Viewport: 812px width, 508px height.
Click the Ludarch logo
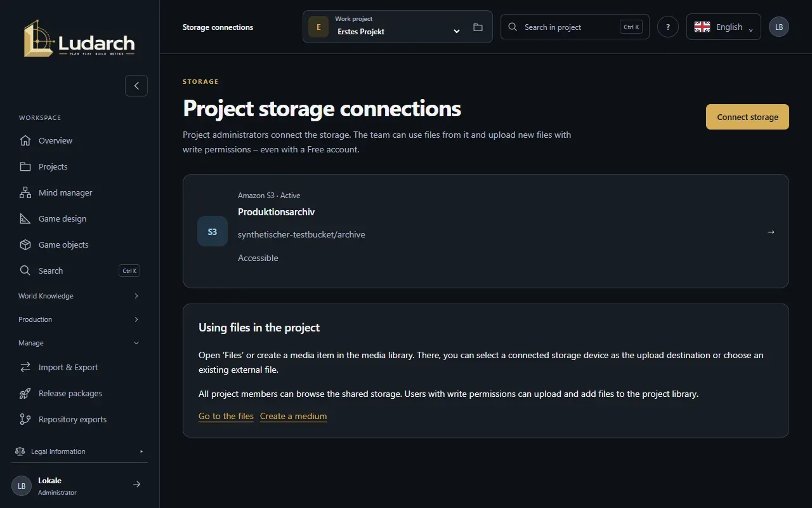click(79, 38)
